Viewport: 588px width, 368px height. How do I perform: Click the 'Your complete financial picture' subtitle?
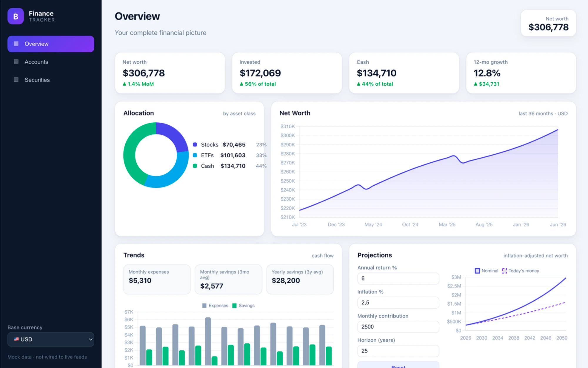point(161,33)
